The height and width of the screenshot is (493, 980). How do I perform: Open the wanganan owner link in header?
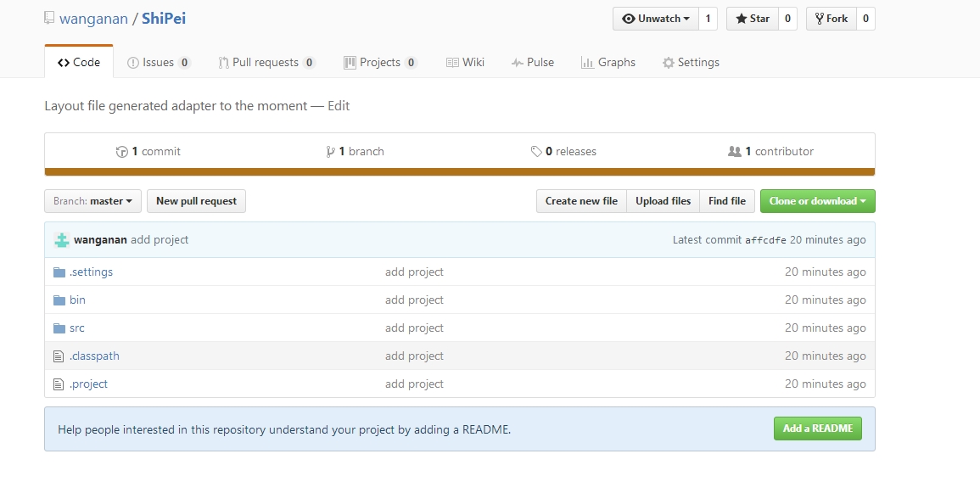click(93, 19)
